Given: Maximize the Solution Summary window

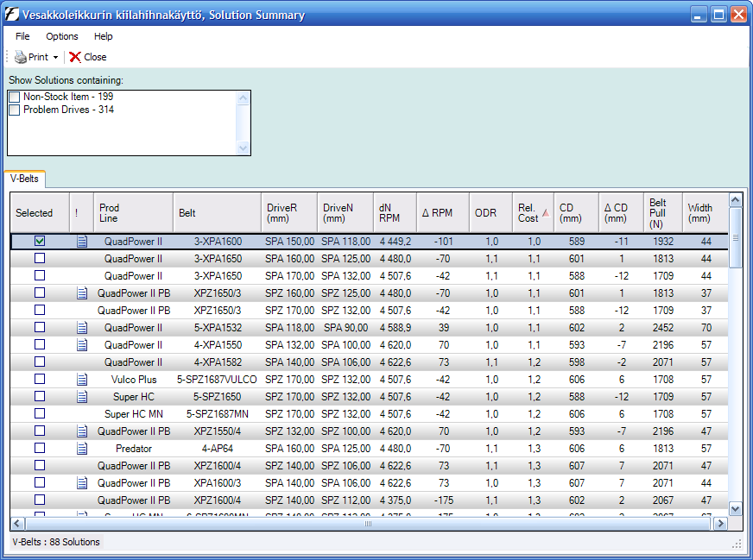Looking at the screenshot, I should click(718, 15).
